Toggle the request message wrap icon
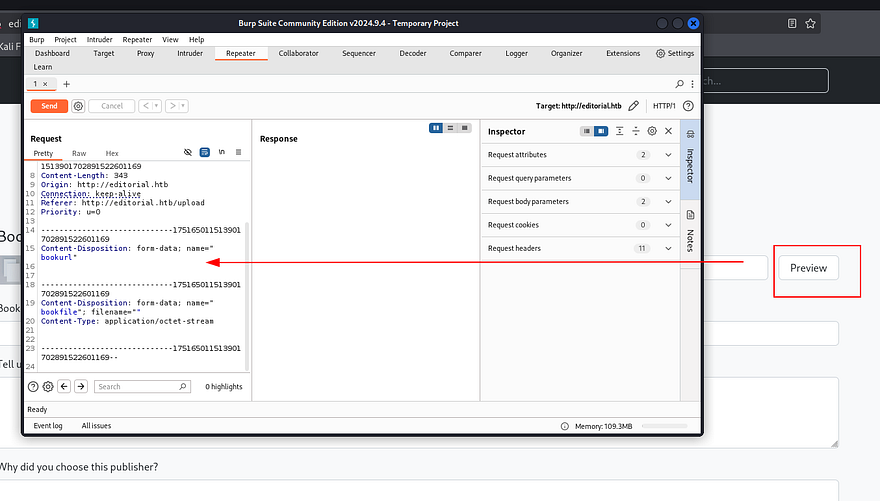Image resolution: width=880 pixels, height=501 pixels. click(205, 152)
